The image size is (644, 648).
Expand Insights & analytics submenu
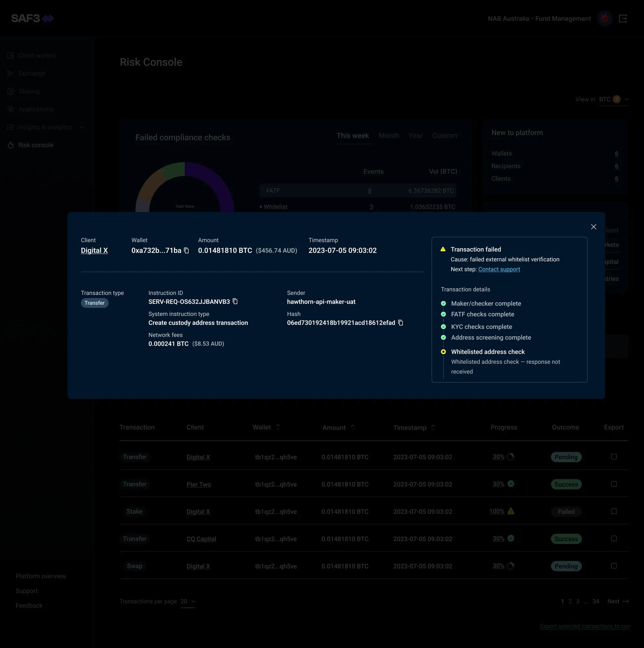pyautogui.click(x=82, y=127)
